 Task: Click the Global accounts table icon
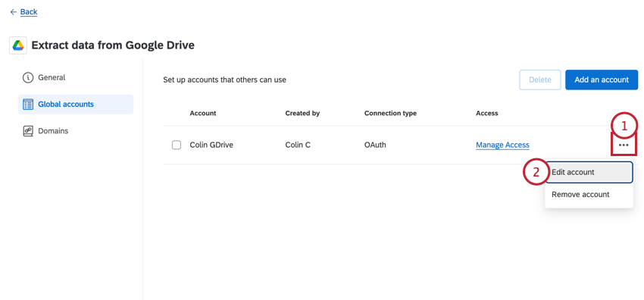28,105
